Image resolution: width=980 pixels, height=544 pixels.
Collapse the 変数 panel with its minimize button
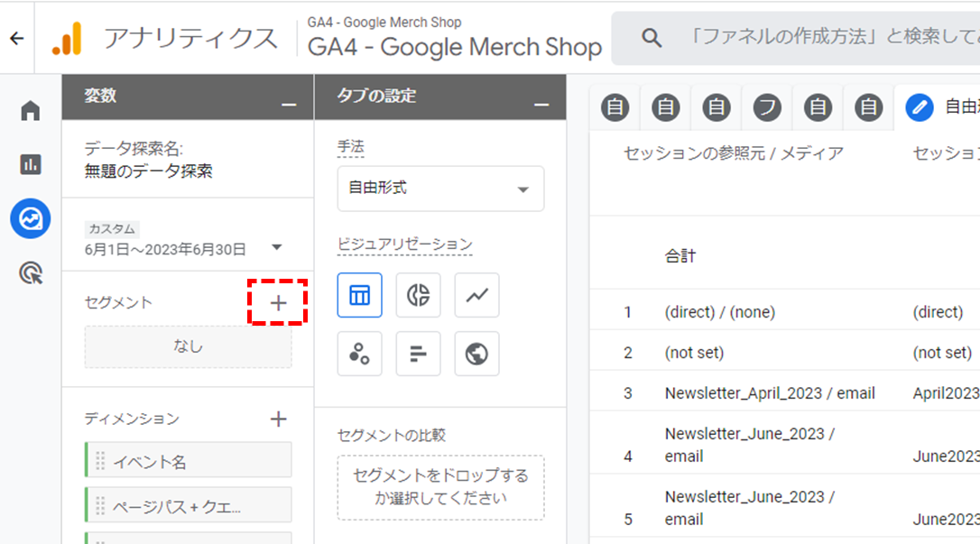tap(289, 105)
